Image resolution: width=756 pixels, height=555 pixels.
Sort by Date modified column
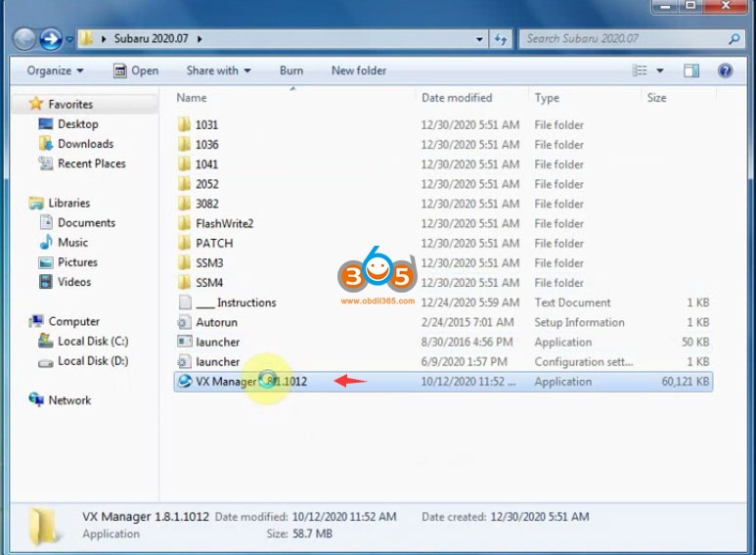tap(457, 98)
